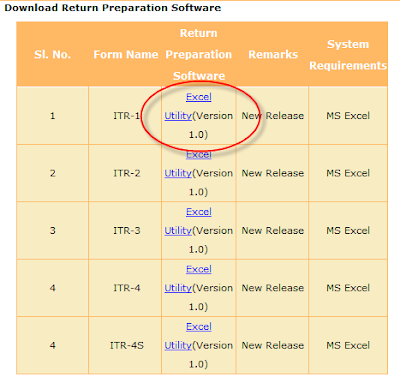Click serial number '4' in ITR-4S row
The width and height of the screenshot is (400, 389).
click(x=52, y=345)
